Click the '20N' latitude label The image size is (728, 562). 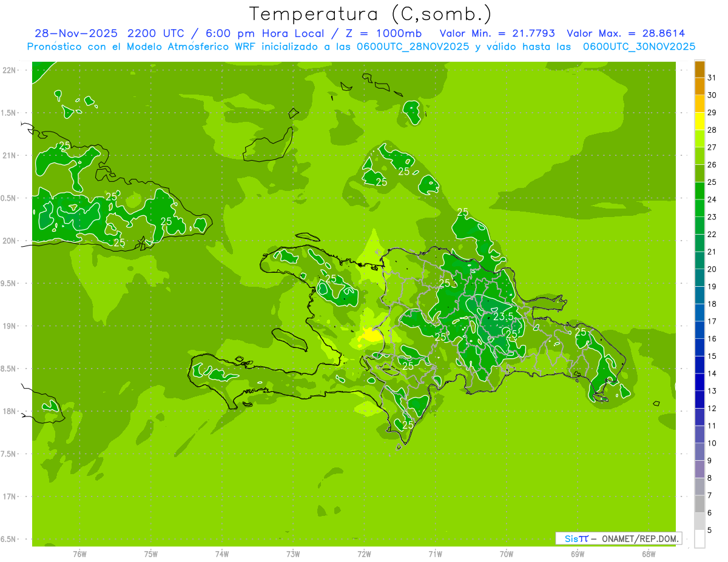click(9, 241)
